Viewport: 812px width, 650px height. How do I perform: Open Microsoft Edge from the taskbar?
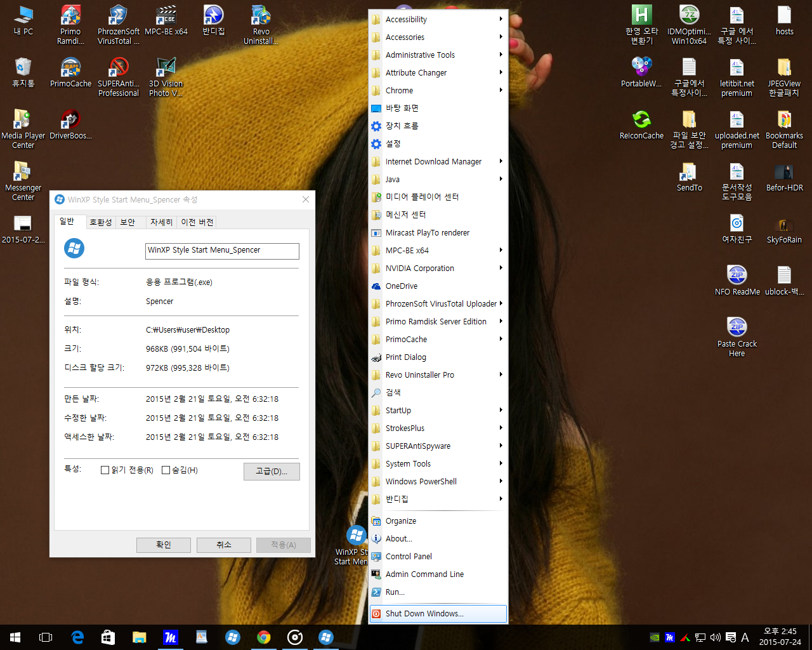77,637
